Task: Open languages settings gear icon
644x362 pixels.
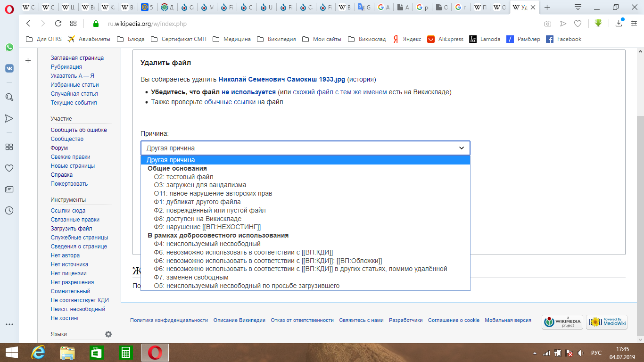Action: coord(108,334)
